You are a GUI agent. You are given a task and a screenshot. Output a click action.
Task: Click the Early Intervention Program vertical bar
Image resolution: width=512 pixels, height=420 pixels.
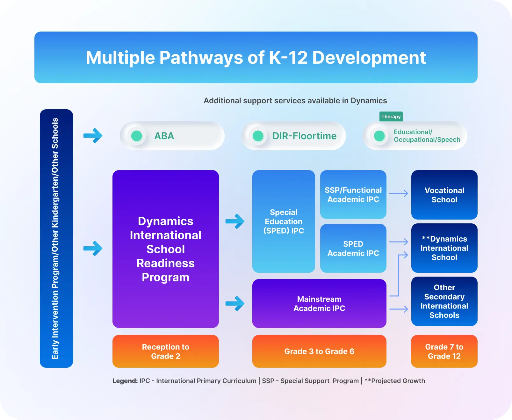coord(56,238)
